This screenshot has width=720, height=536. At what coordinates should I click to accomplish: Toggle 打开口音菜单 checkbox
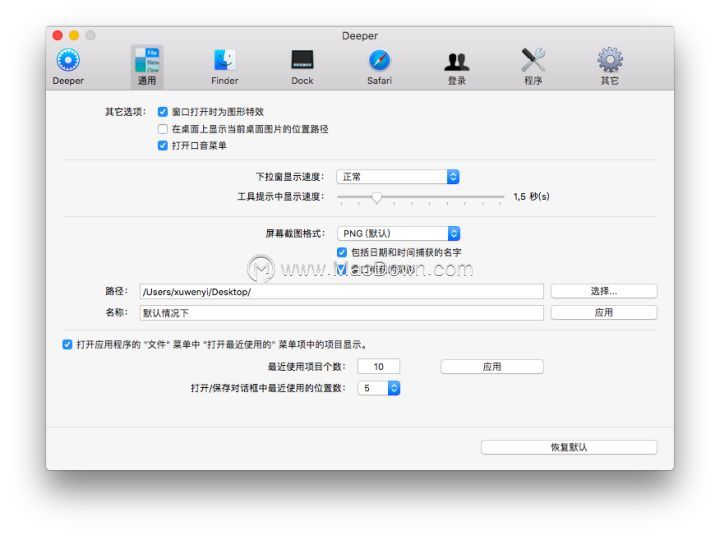(163, 146)
